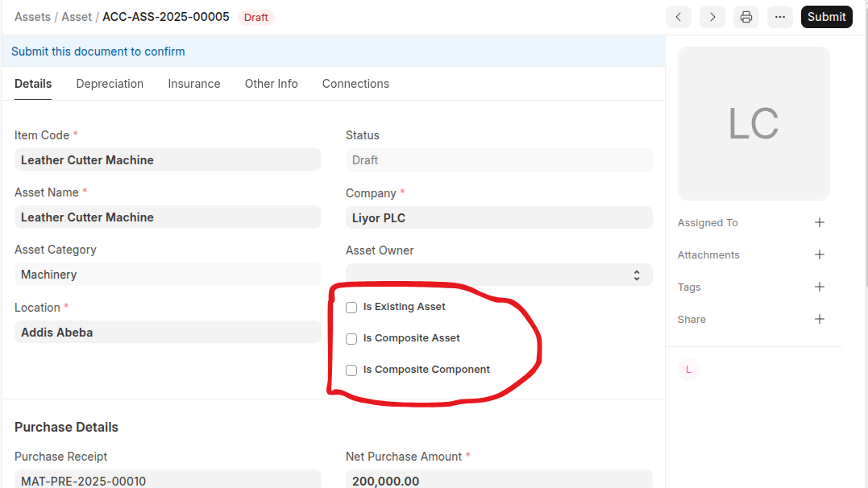This screenshot has width=868, height=488.
Task: Add a tag using Tags plus icon
Action: point(819,287)
